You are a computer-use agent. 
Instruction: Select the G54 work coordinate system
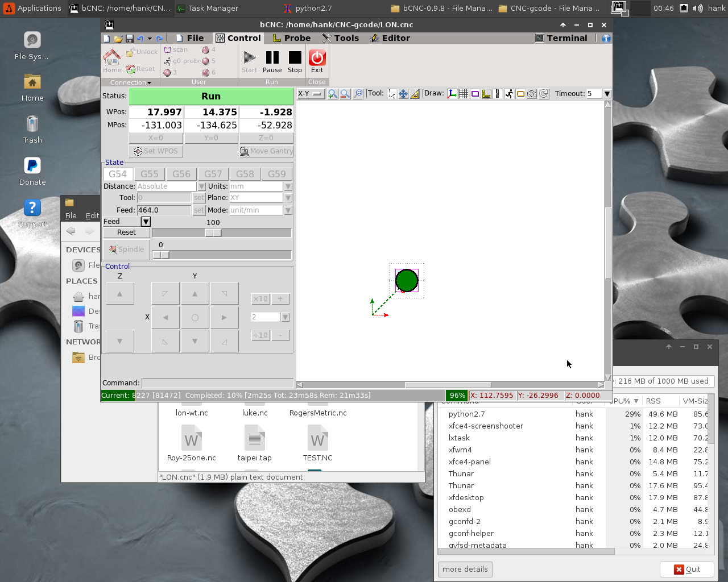118,174
